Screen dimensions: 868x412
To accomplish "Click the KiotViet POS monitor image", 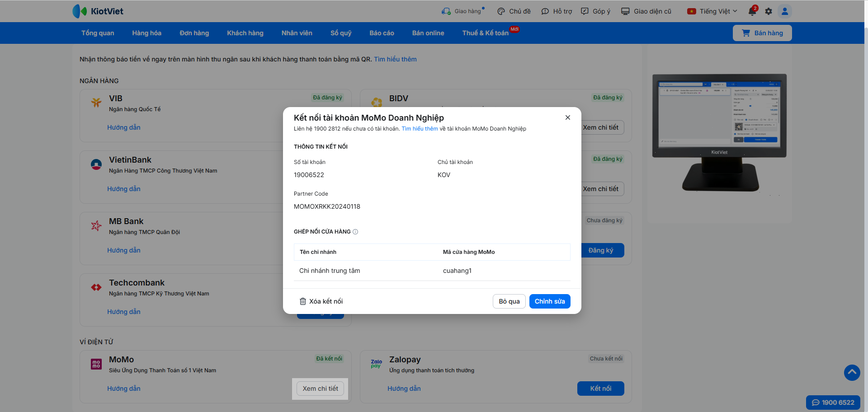I will tap(719, 132).
